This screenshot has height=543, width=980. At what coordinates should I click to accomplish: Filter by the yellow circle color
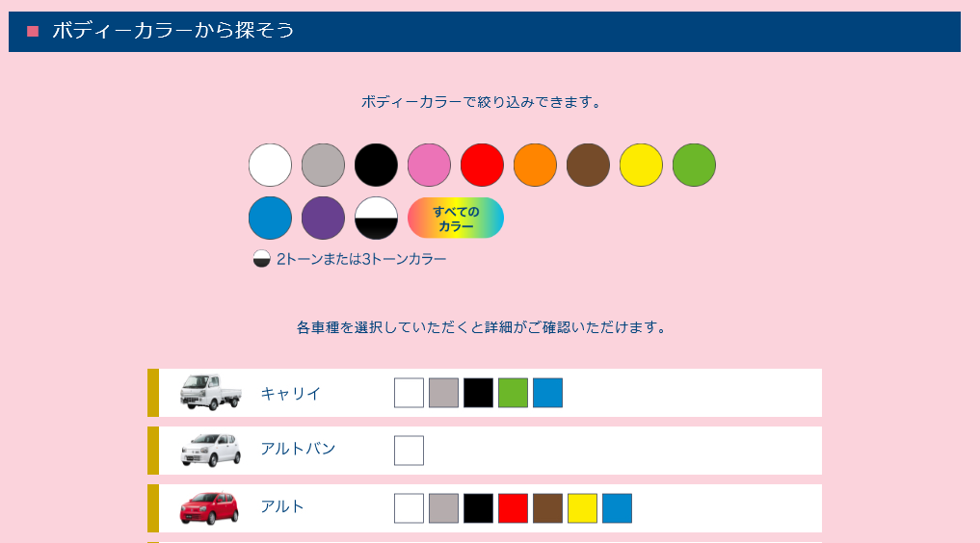pos(641,166)
